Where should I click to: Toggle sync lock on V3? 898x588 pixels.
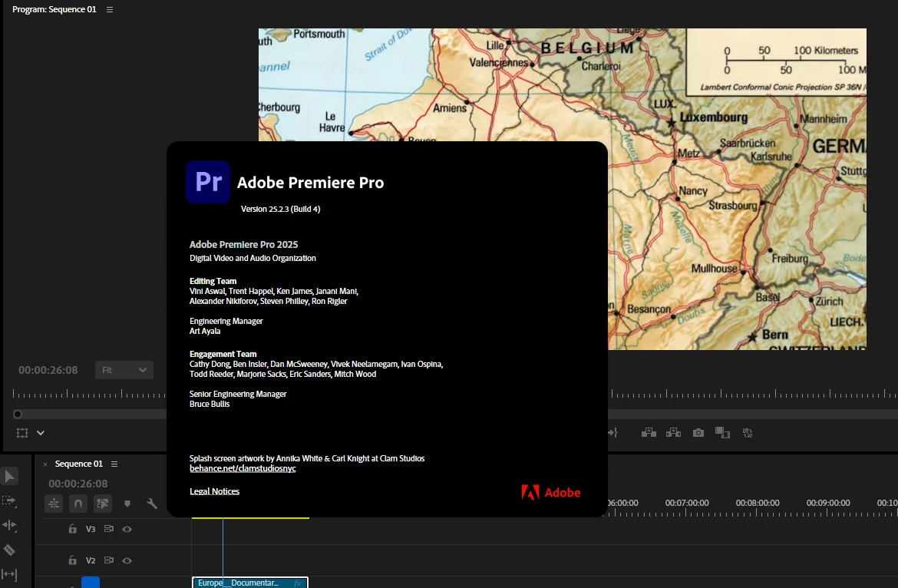(109, 529)
